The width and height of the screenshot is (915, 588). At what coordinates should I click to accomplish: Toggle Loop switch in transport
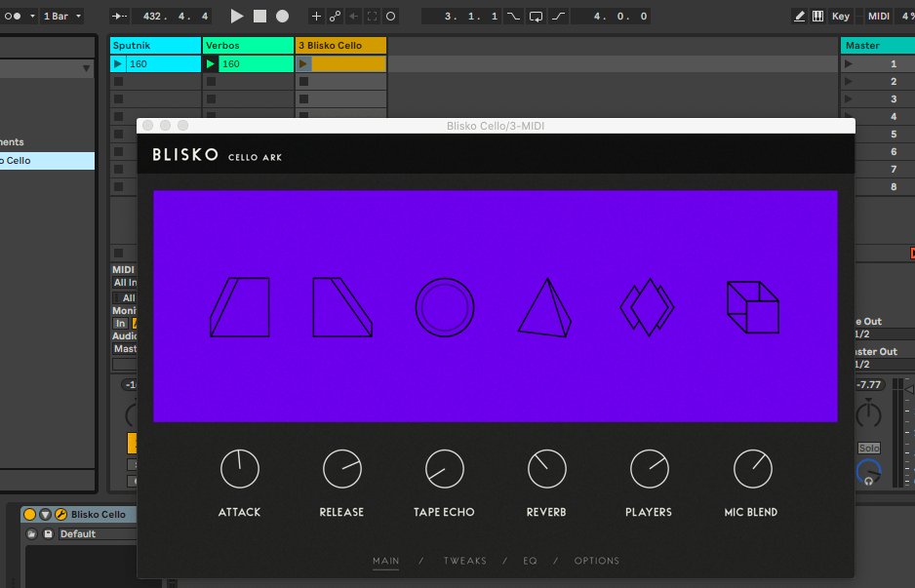[536, 17]
